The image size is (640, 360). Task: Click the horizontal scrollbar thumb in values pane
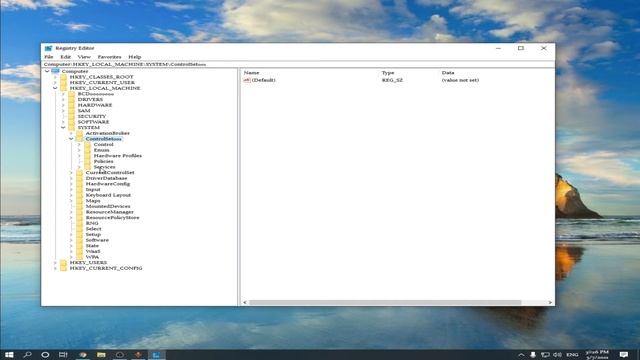click(x=385, y=302)
